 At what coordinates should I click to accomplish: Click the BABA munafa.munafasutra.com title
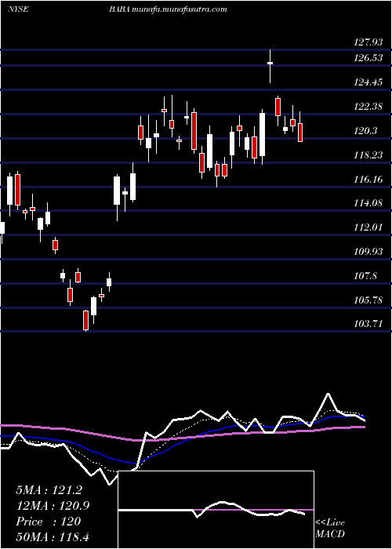click(168, 9)
